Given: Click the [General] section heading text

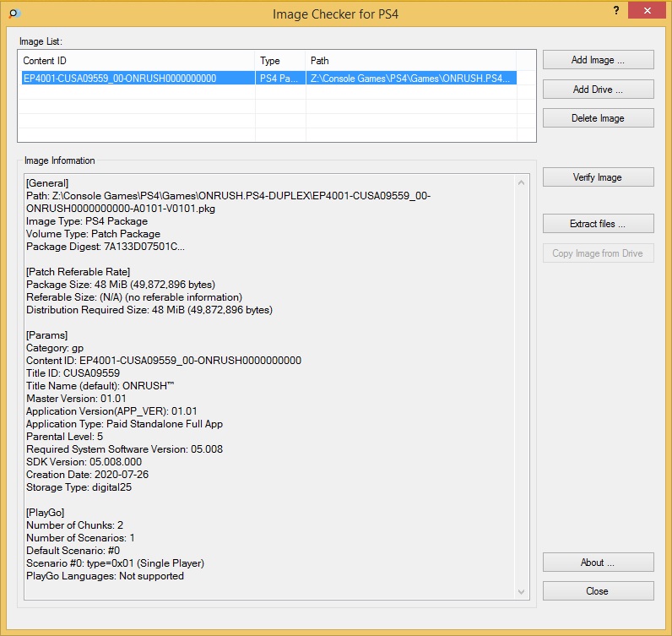Looking at the screenshot, I should point(47,183).
